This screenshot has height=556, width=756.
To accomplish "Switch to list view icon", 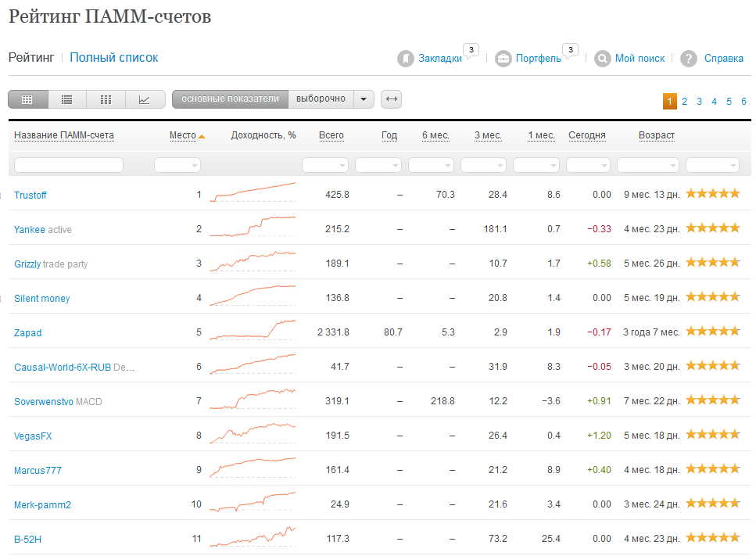I will (x=67, y=99).
